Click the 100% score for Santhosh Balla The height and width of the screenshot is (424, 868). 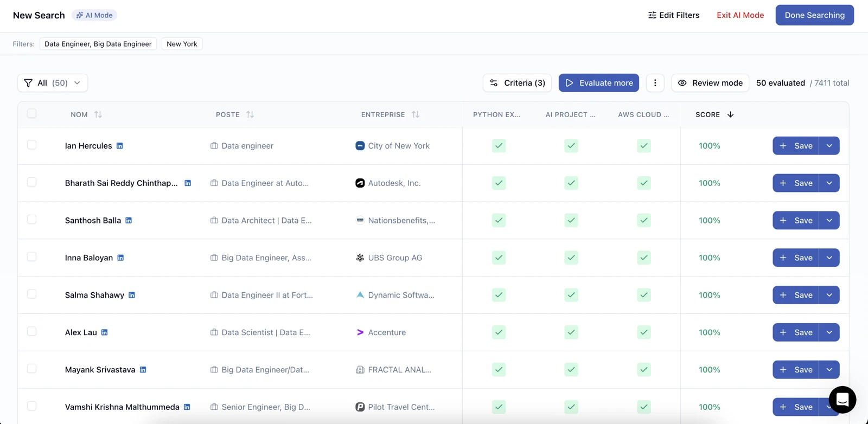[x=709, y=220]
